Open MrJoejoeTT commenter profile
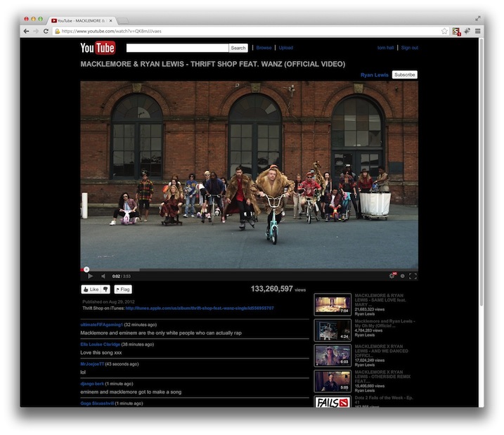The image size is (504, 435). click(x=92, y=364)
